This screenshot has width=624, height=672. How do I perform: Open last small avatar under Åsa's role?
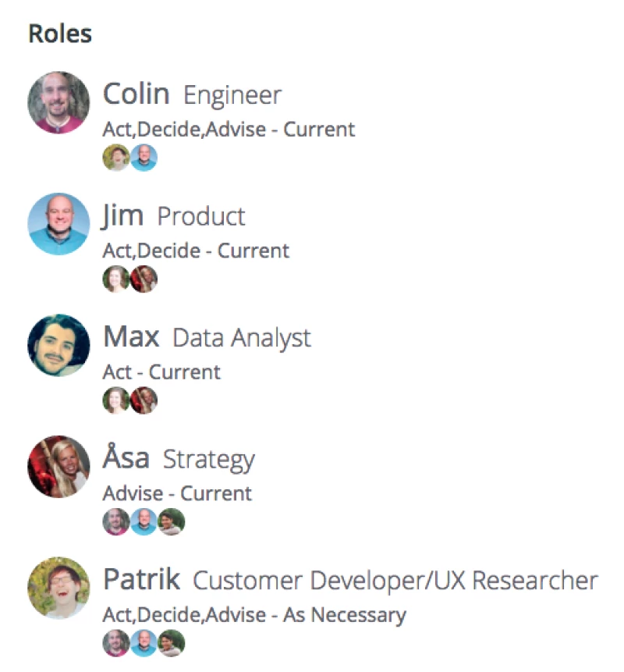[171, 521]
